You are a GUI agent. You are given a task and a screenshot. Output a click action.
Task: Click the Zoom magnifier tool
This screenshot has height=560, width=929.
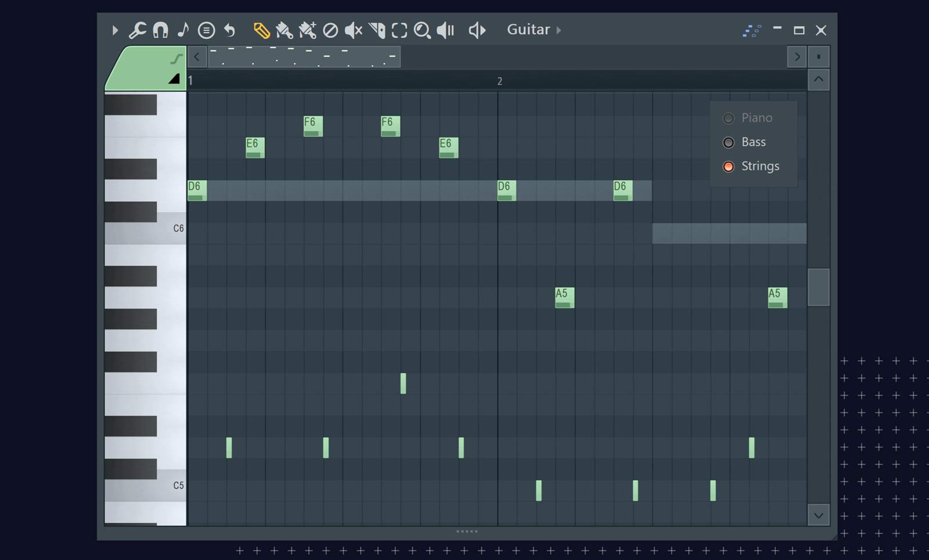point(422,30)
